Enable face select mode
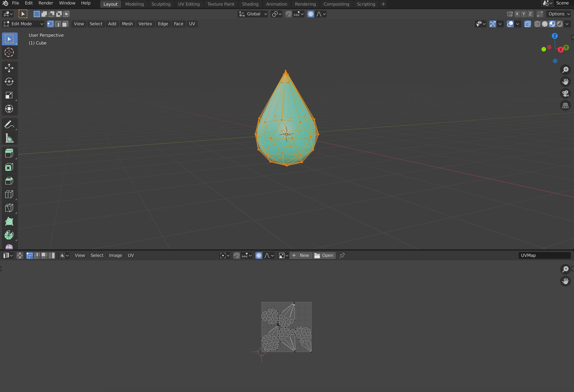 65,24
